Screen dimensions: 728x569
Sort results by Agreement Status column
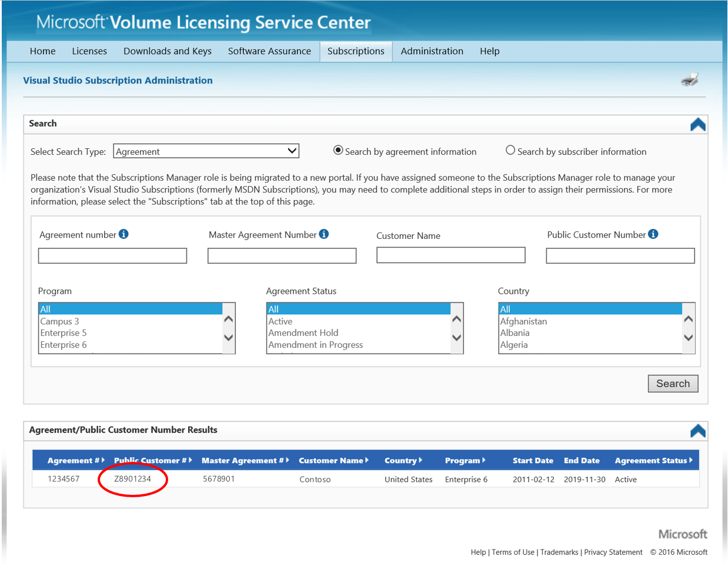click(x=654, y=461)
